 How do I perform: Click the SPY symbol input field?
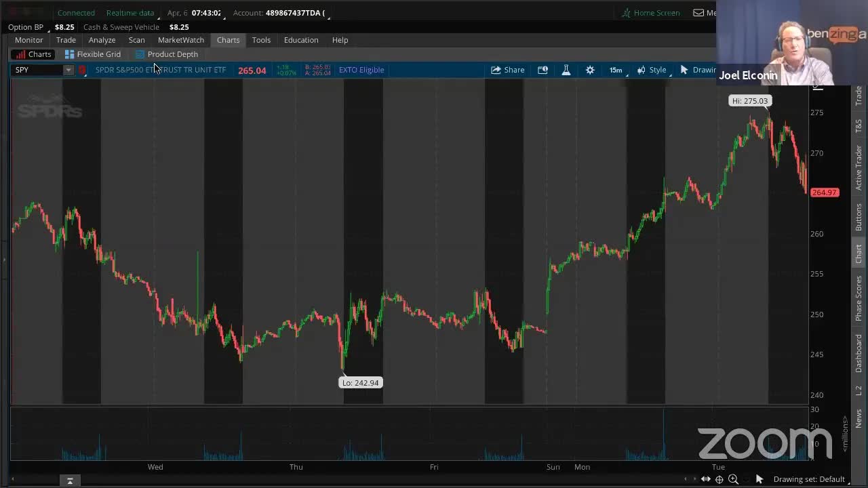pyautogui.click(x=38, y=70)
